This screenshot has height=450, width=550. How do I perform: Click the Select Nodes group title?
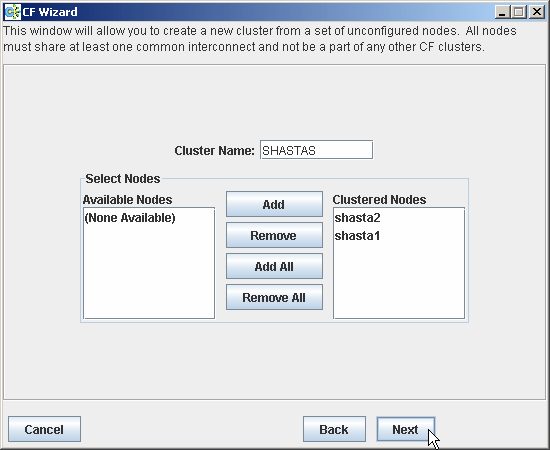tap(123, 179)
